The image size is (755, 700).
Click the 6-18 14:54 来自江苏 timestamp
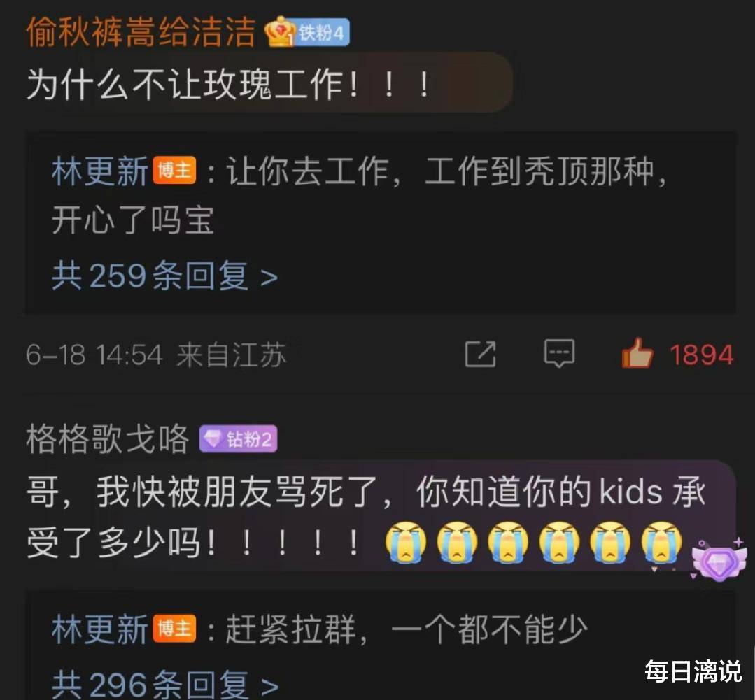(x=156, y=355)
